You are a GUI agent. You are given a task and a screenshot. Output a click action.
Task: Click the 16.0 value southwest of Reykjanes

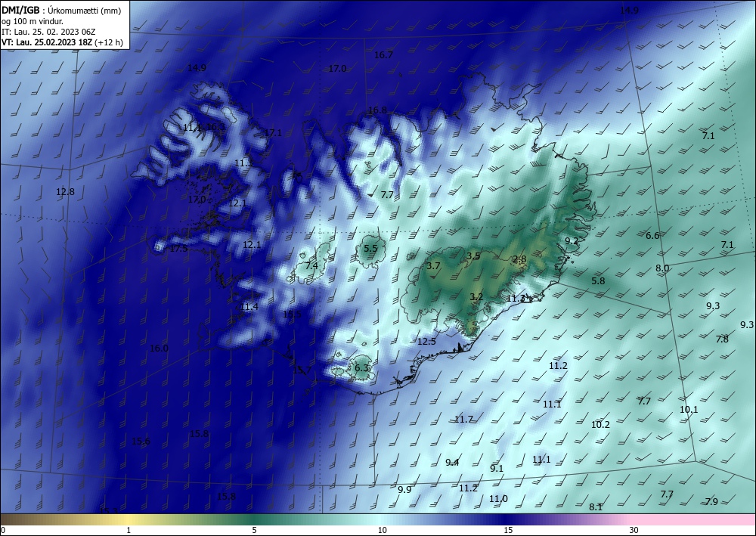click(159, 348)
